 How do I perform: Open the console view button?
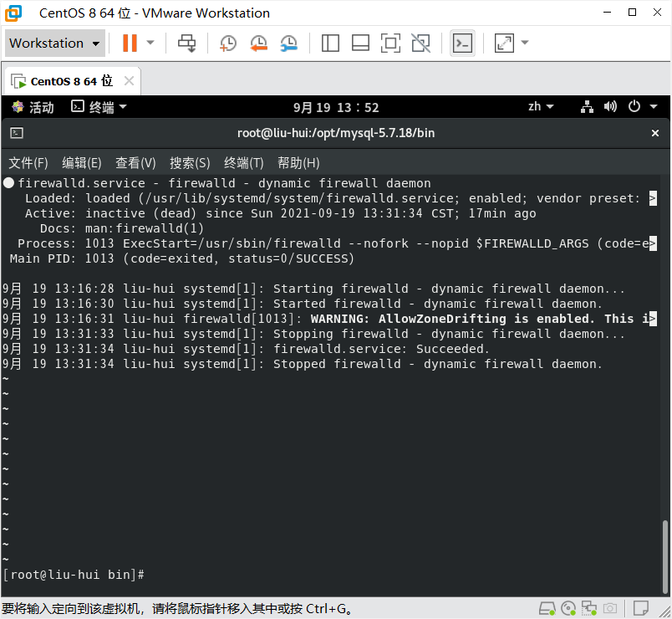(x=462, y=43)
